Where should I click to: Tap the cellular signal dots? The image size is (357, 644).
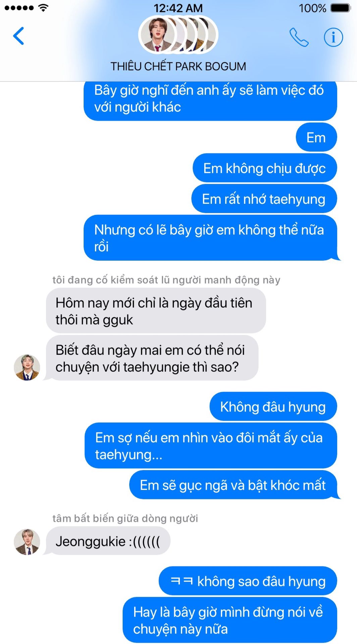click(x=19, y=8)
